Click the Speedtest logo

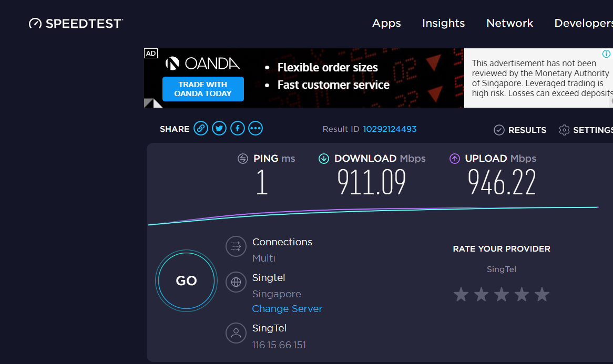point(76,24)
